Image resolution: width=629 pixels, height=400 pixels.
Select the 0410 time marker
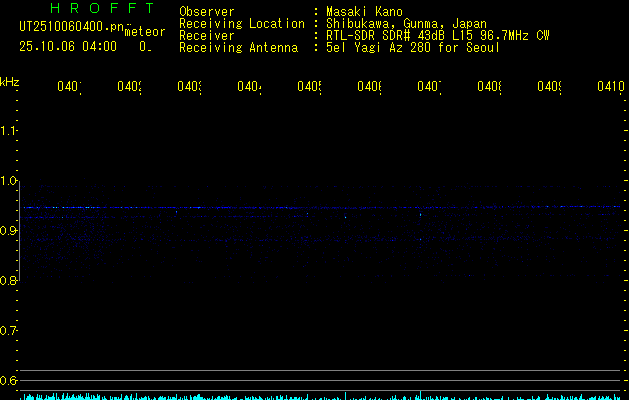pos(610,87)
